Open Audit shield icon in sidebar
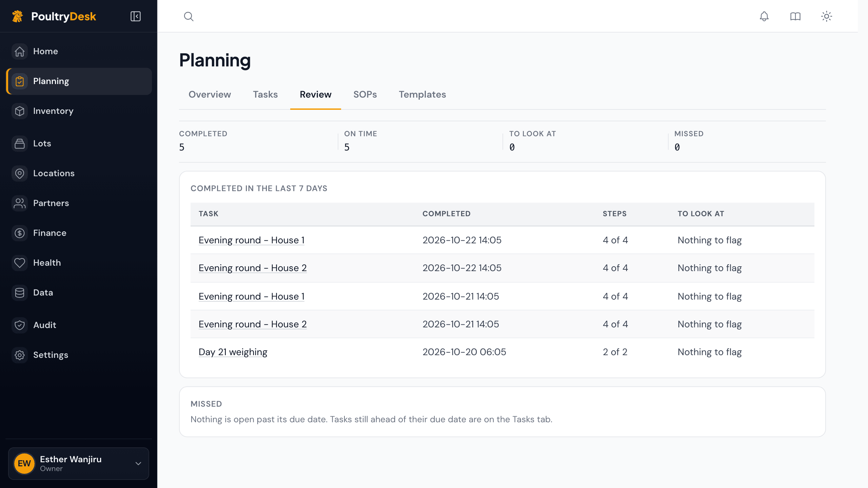 point(20,325)
